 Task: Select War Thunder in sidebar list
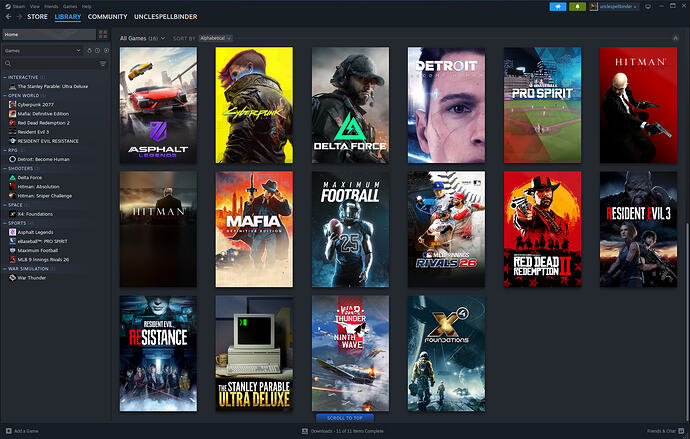click(x=27, y=278)
